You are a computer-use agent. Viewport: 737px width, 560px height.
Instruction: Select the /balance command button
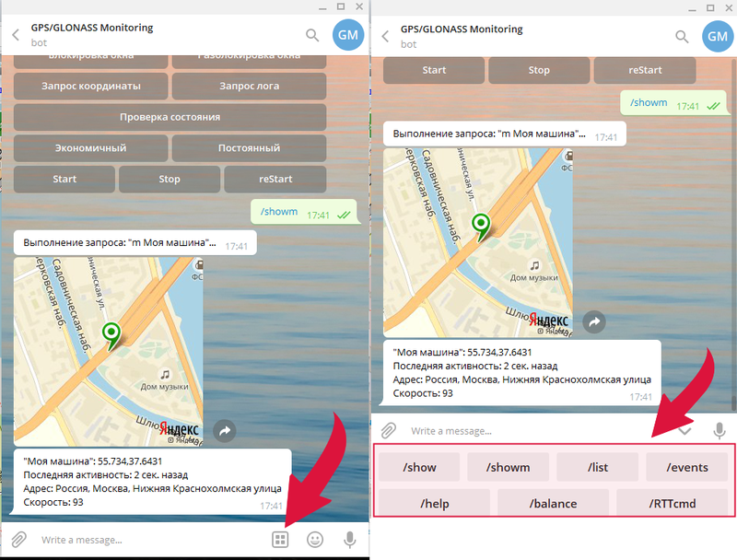tap(554, 503)
